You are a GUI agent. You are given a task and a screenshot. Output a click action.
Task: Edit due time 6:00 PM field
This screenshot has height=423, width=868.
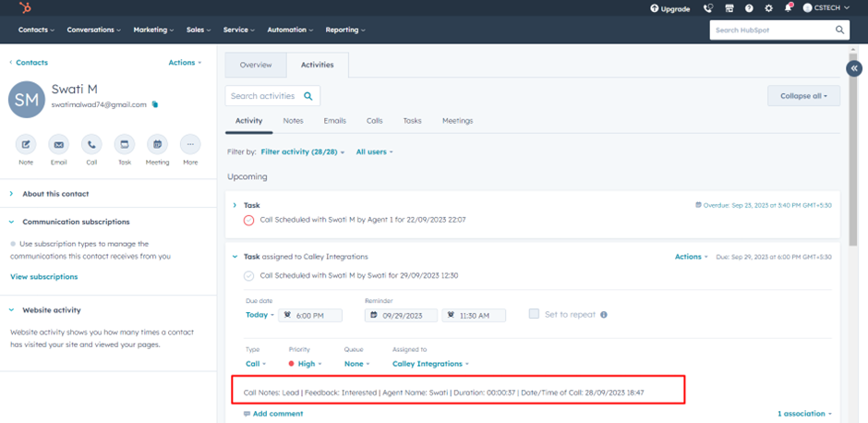(x=310, y=316)
